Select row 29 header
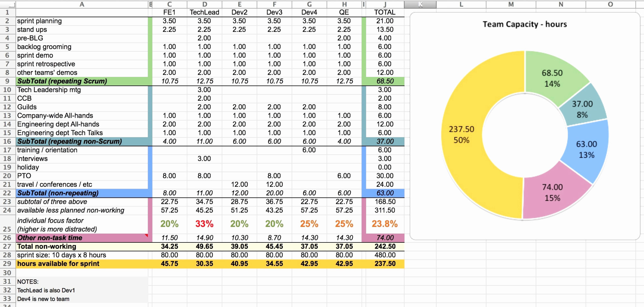This screenshot has width=644, height=307. 6,263
